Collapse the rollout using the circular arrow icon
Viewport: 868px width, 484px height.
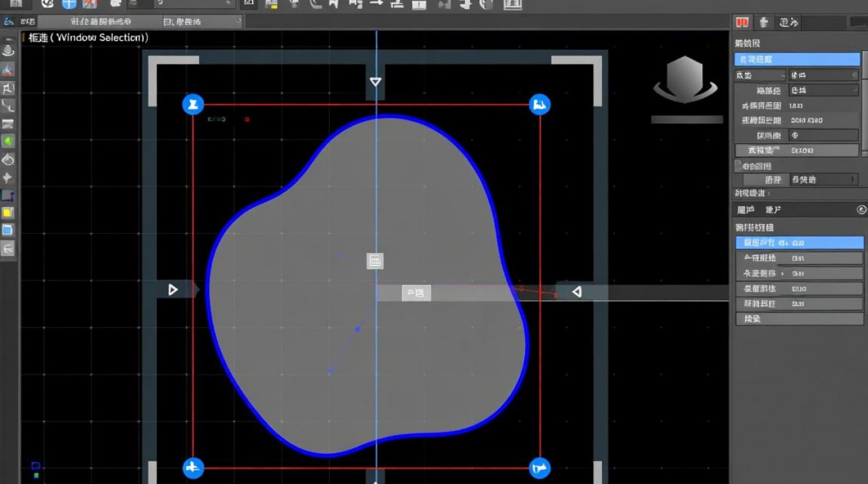point(861,210)
